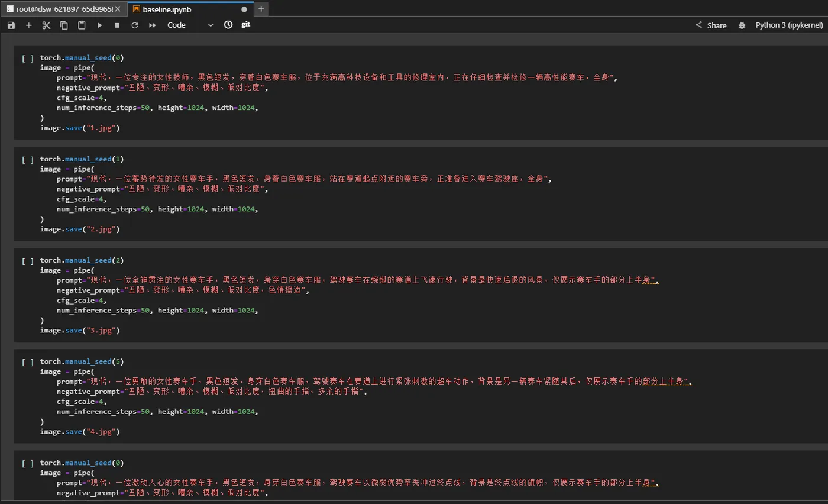Open the git toolbar button

coord(246,25)
